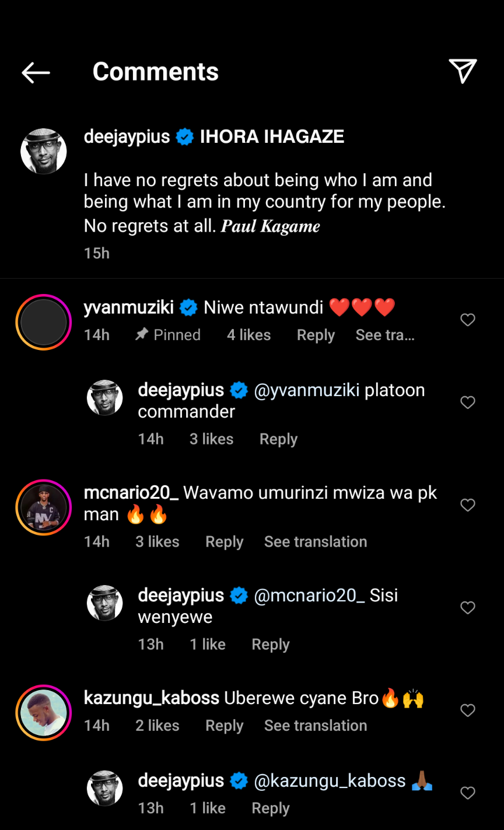
Task: Open deejaypius's avatar in post caption
Action: point(44,151)
